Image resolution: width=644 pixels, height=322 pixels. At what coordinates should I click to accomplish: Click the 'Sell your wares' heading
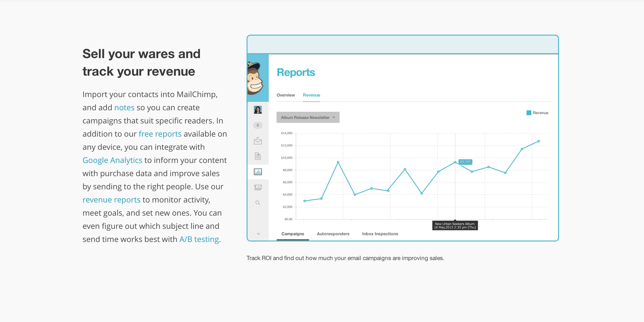tap(141, 63)
